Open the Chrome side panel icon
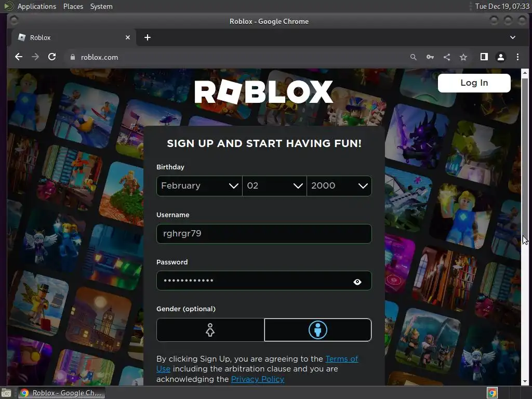 coord(484,57)
